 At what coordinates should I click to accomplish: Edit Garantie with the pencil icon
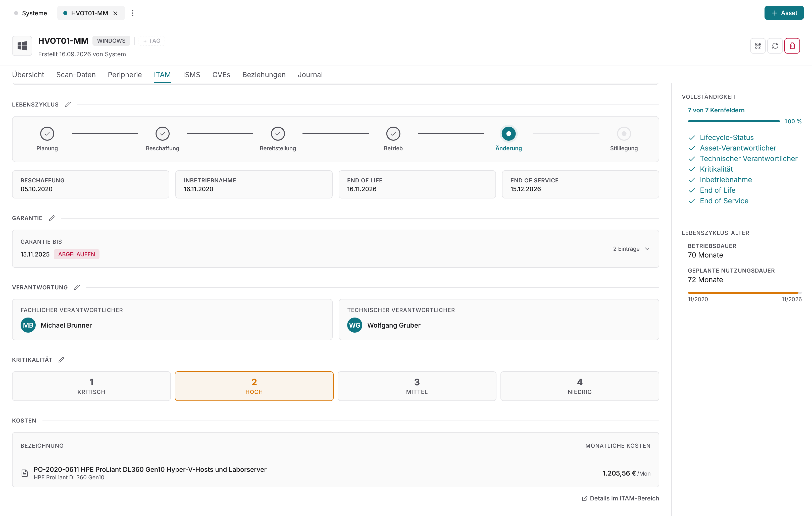[52, 218]
